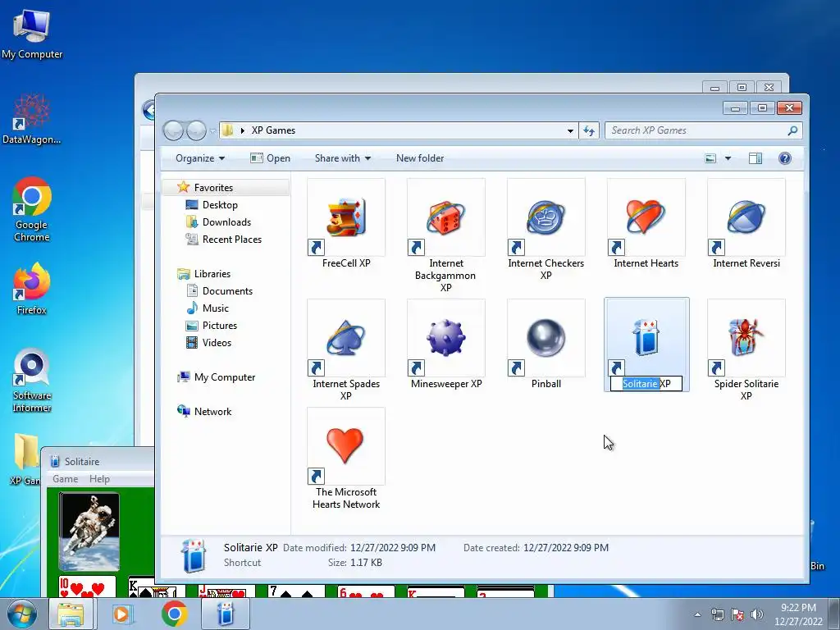Viewport: 840px width, 630px height.
Task: Show hidden tray icons arrow
Action: coord(697,614)
